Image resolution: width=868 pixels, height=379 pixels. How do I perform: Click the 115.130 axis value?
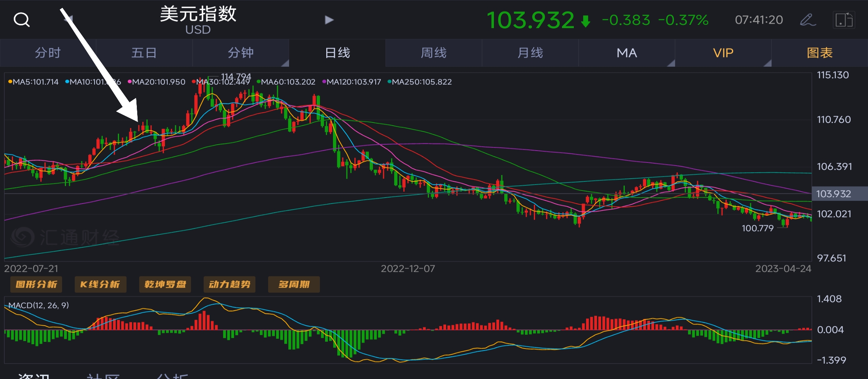click(833, 75)
